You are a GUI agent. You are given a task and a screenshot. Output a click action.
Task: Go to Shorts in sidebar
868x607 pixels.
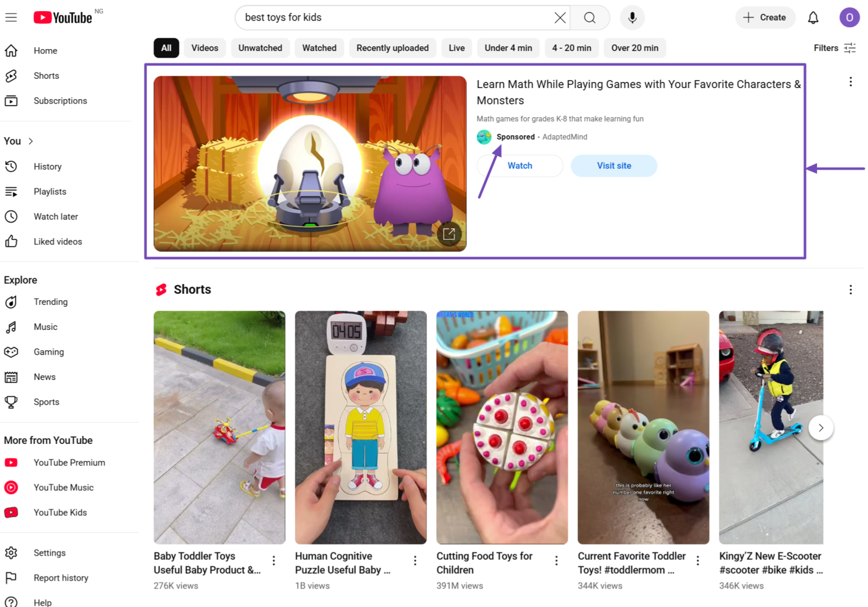pos(46,76)
